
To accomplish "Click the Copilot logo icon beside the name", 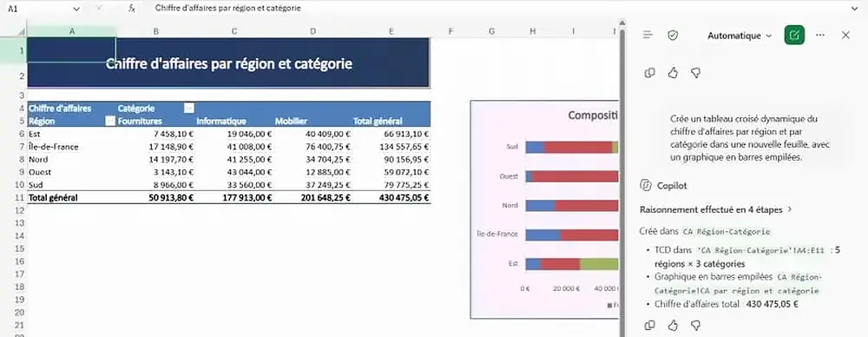I will pyautogui.click(x=645, y=185).
